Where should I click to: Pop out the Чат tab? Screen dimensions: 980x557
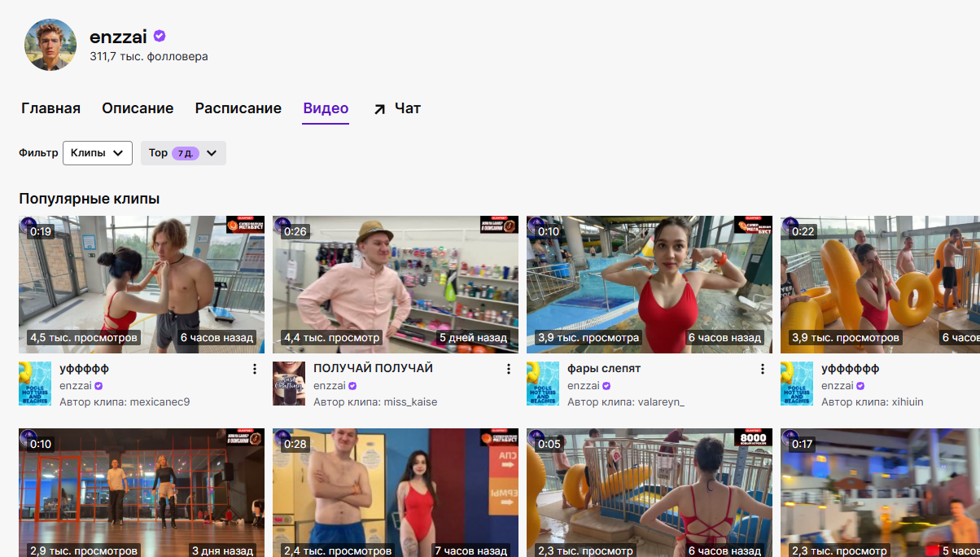tap(397, 108)
